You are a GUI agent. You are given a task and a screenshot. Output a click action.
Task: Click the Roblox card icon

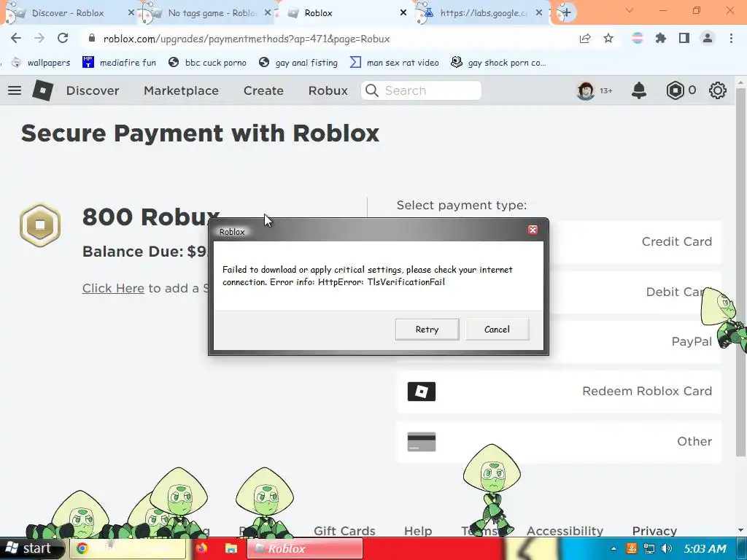[x=421, y=392]
